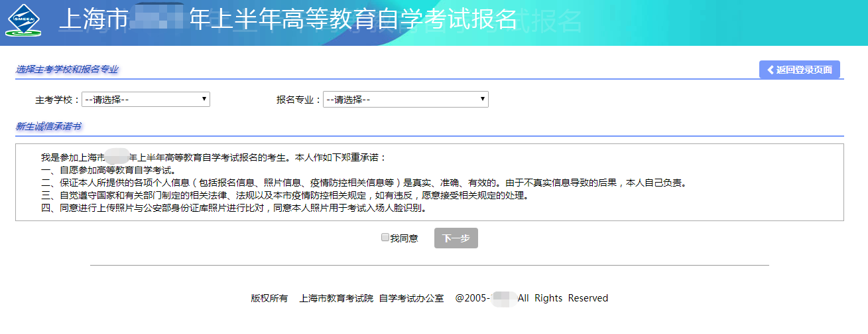Click the first pledge item 自愿参加高等教育自学考试
The width and height of the screenshot is (868, 334).
[x=108, y=170]
